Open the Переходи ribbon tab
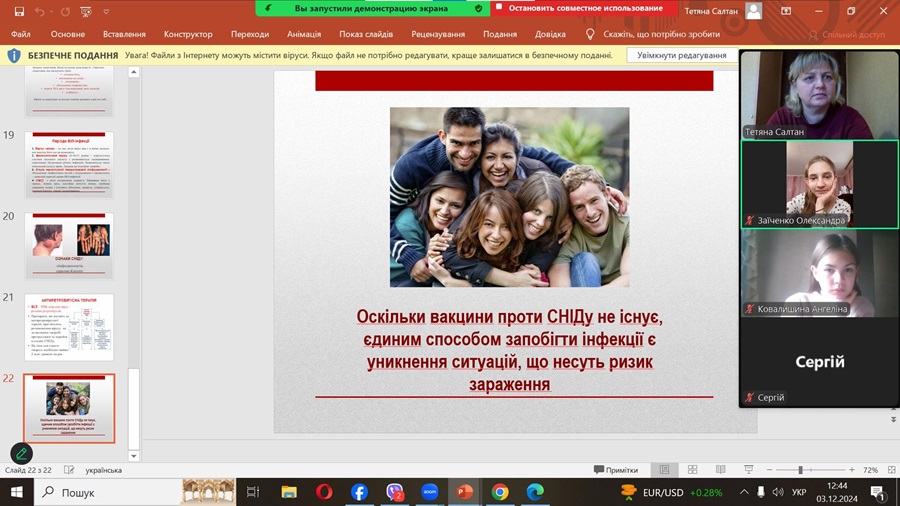Image resolution: width=900 pixels, height=506 pixels. coord(250,34)
